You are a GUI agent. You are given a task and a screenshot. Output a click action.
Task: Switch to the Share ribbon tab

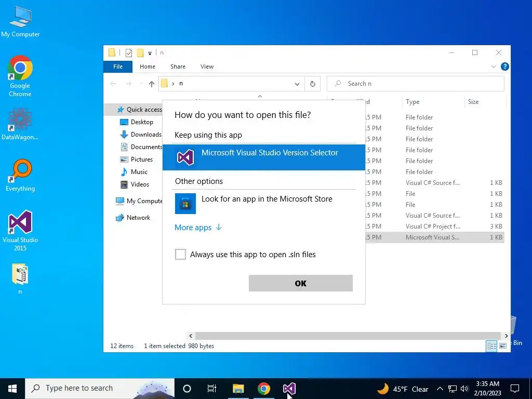[178, 66]
